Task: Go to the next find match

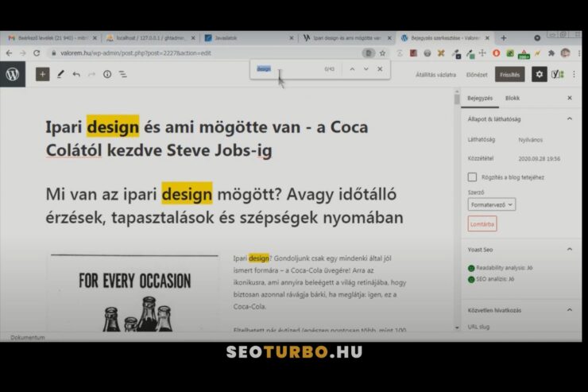Action: pyautogui.click(x=366, y=69)
